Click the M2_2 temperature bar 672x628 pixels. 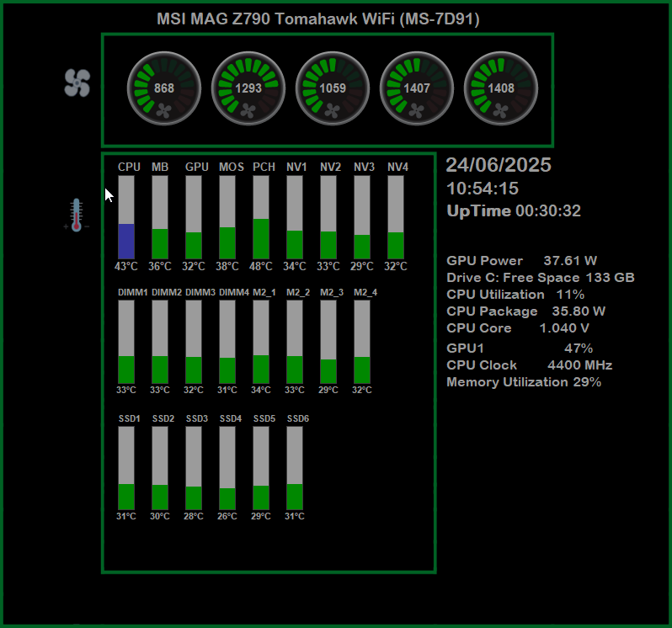point(295,342)
